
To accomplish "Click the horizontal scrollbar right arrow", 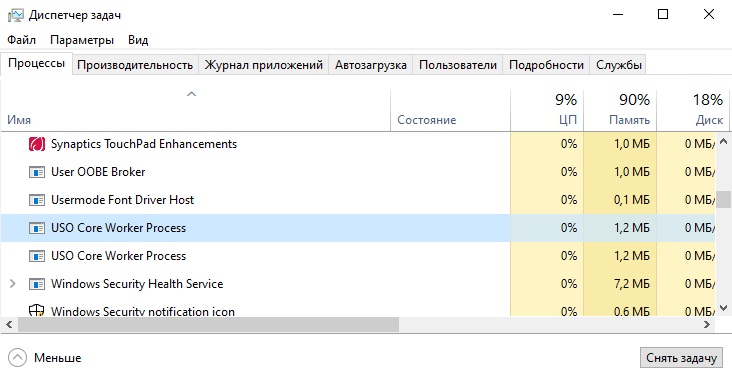I will point(707,325).
